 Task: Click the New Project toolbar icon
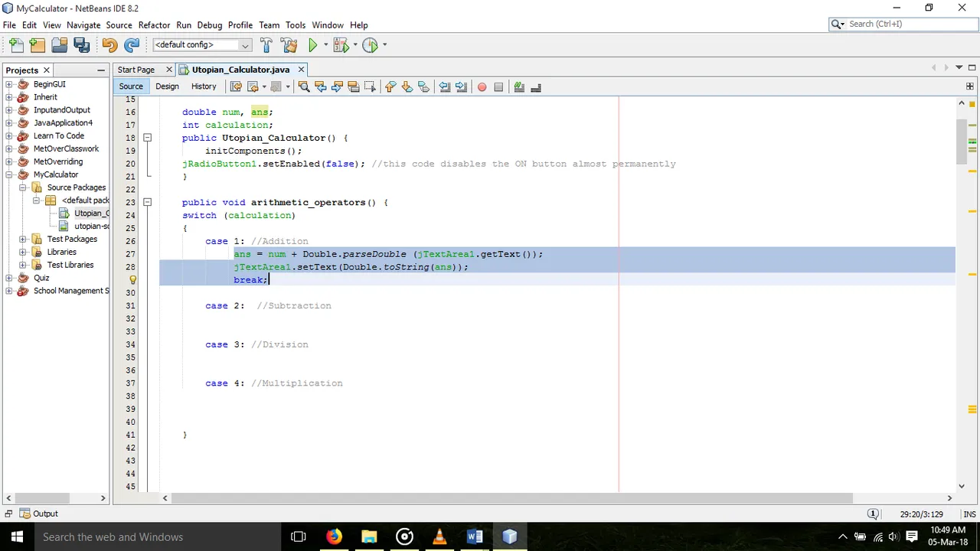tap(38, 45)
